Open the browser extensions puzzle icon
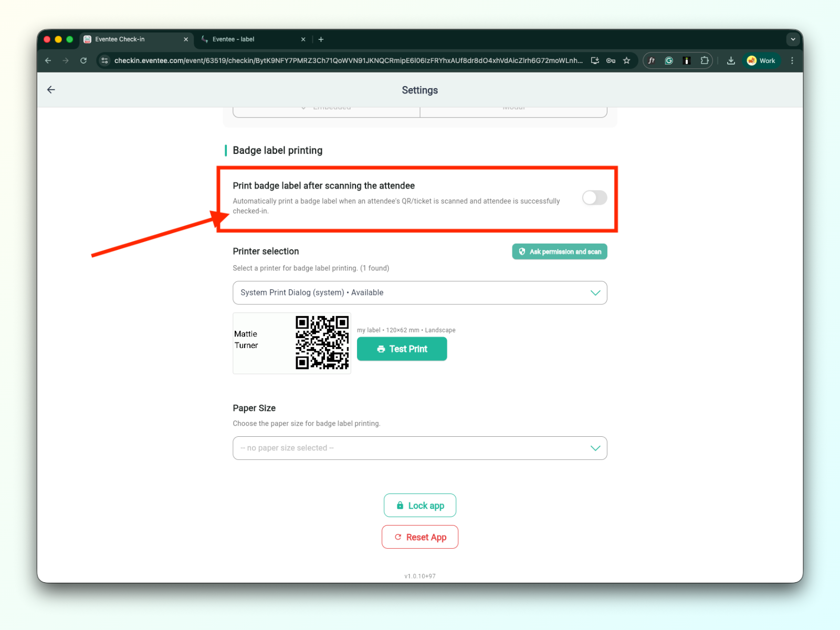 click(x=705, y=60)
